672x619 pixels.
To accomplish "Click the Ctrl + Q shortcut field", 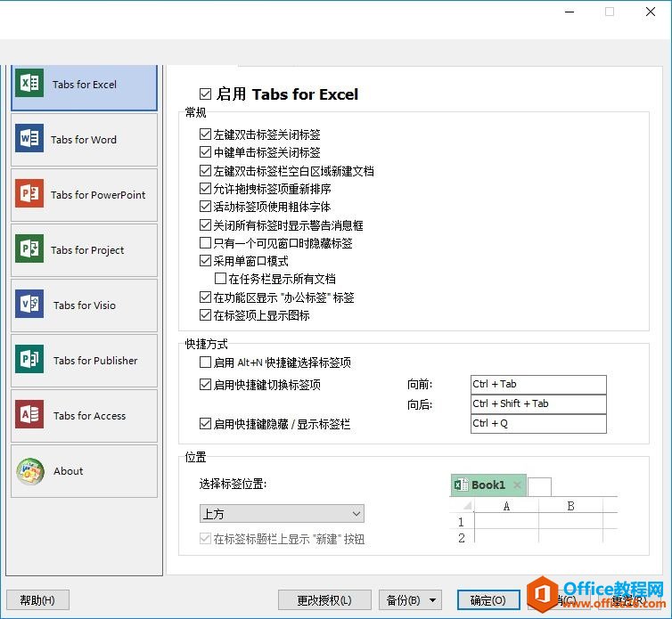I will tap(538, 424).
